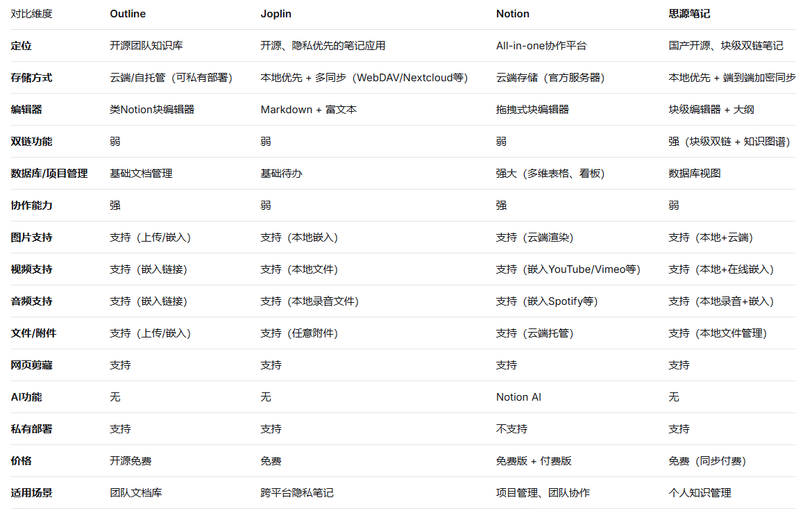812x509 pixels.
Task: Click the 免费版 + 付费版 cell
Action: coord(534,461)
